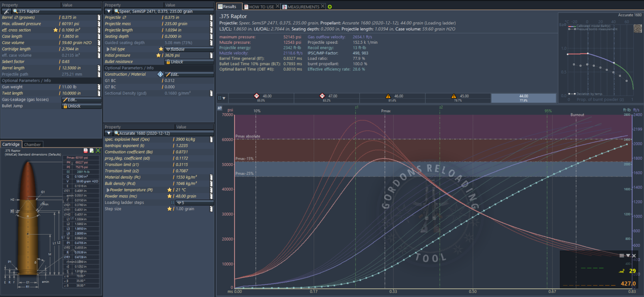
Task: Edit Gas-Leakage (gas losses)
Action: point(81,100)
